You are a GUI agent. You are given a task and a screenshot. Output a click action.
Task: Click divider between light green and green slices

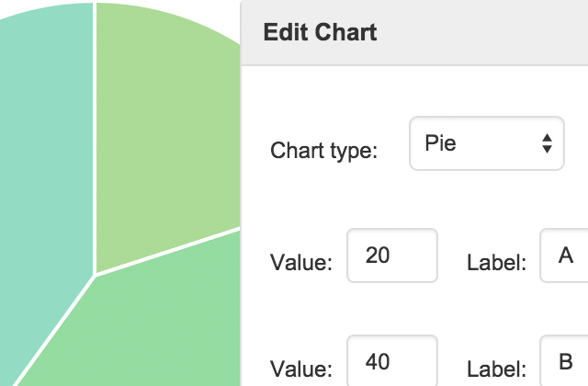tap(170, 250)
